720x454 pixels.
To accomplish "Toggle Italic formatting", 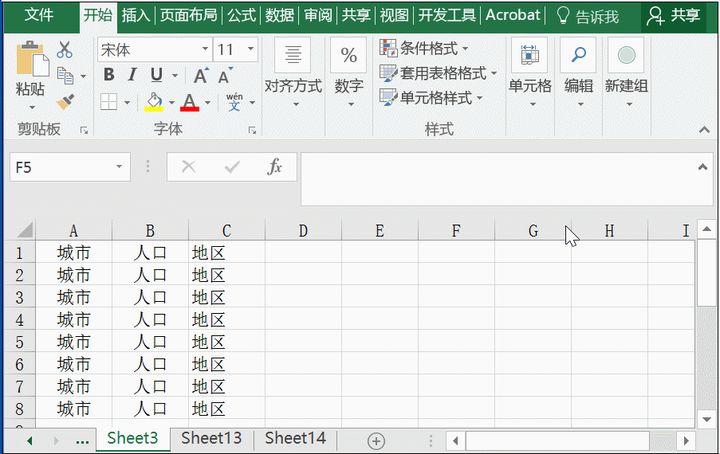I will point(132,76).
